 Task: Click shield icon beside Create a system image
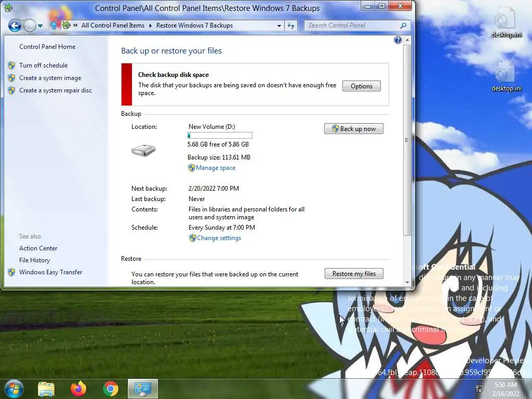(x=11, y=78)
